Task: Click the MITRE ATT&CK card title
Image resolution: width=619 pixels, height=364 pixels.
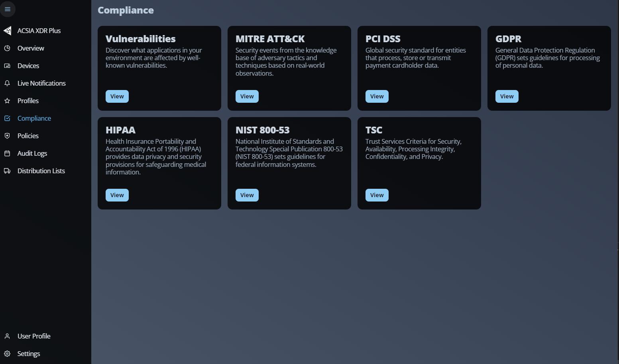Action: [x=270, y=39]
